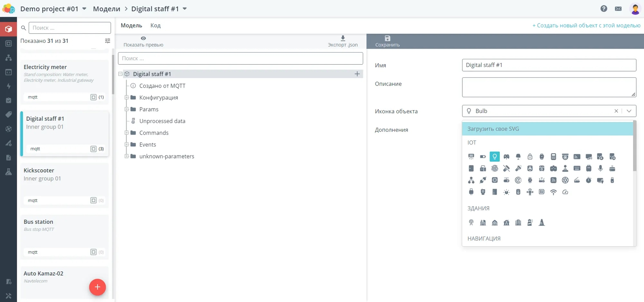This screenshot has height=302, width=644.
Task: Expand the Commands folder in tree
Action: 127,133
